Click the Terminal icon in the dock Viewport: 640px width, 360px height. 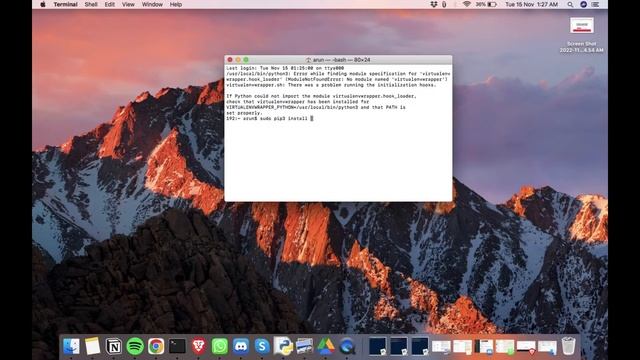[177, 346]
